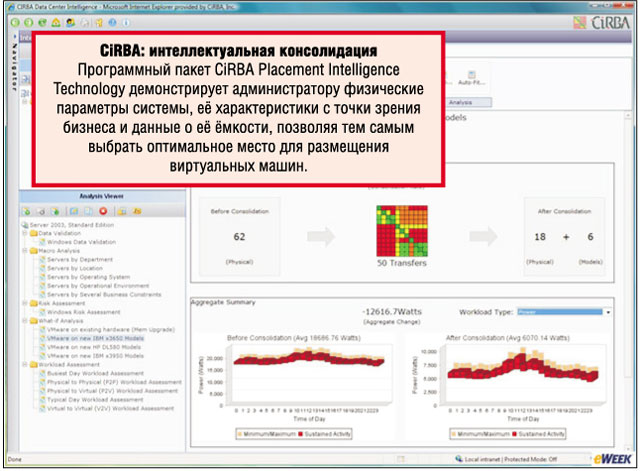Click the red delete icon in Analysis Viewer

pyautogui.click(x=103, y=211)
